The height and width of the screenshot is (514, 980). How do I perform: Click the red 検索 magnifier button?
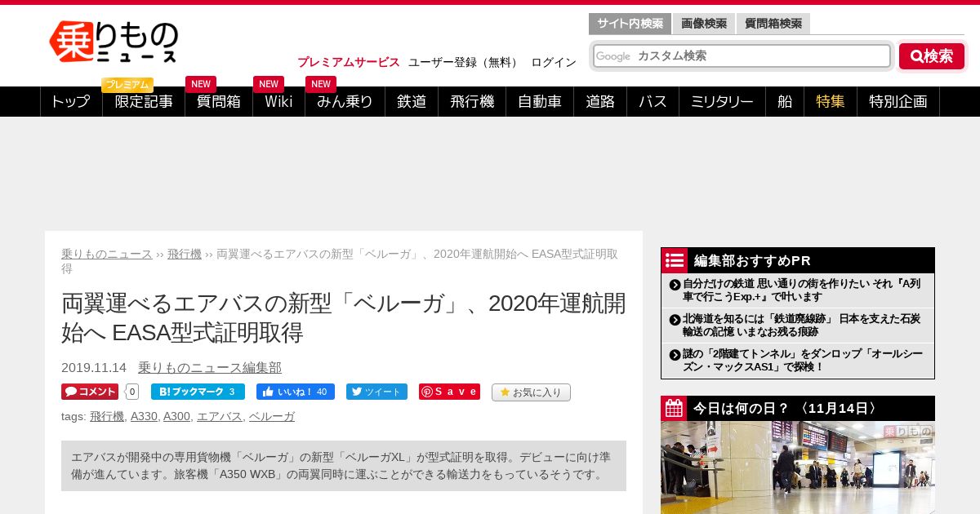(932, 56)
